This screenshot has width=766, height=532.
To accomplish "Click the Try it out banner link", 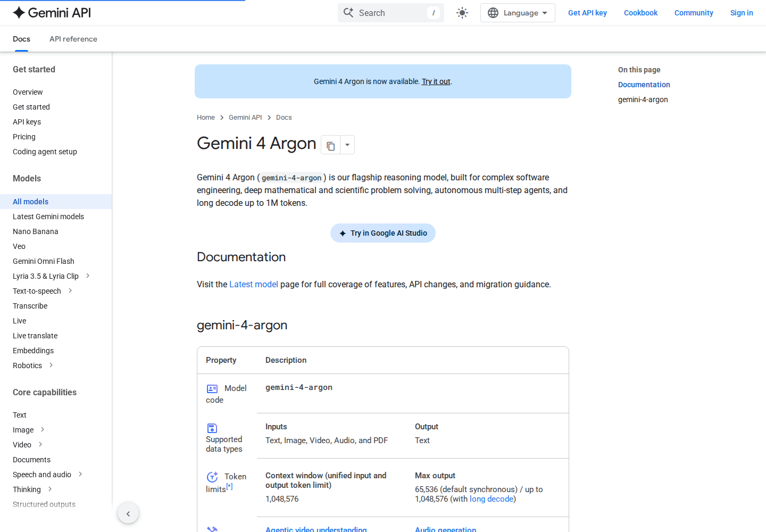I will coord(436,81).
